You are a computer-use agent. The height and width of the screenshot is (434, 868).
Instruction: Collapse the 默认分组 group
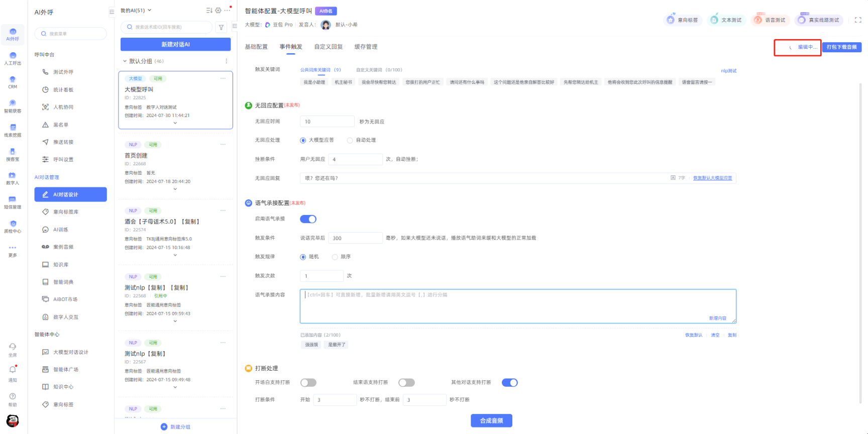pos(125,61)
